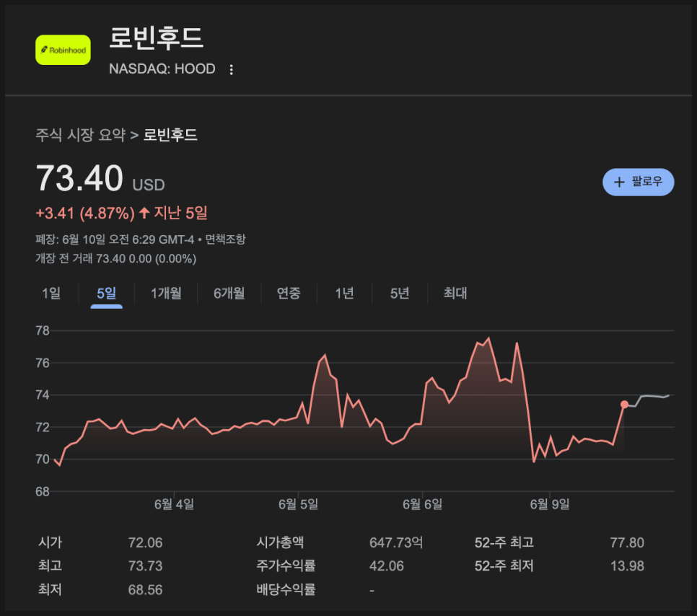This screenshot has height=616, width=697.
Task: Click the 주가수익률 value 42.06
Action: coord(387,566)
